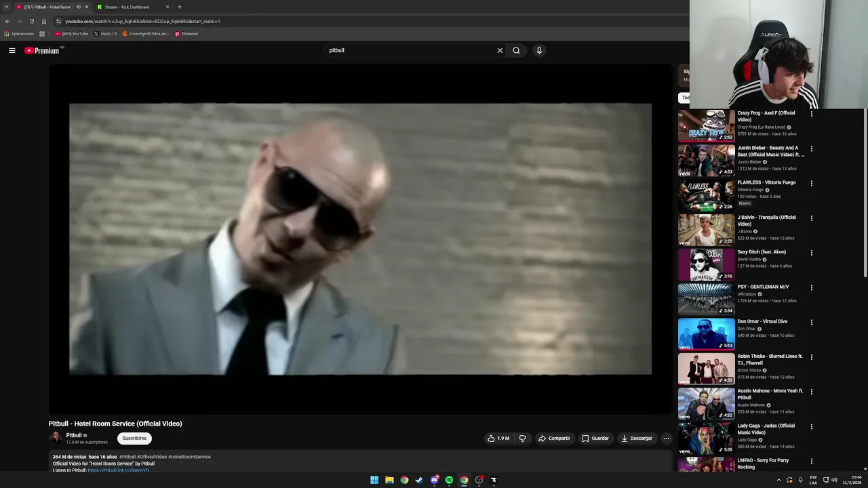The width and height of the screenshot is (868, 488).
Task: Save the video with Guardar
Action: 595,439
